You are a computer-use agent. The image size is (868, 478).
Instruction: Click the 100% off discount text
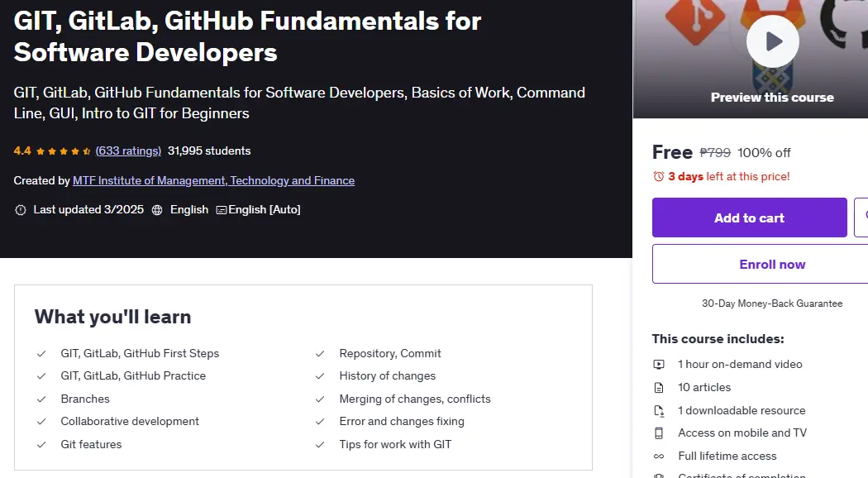tap(764, 152)
